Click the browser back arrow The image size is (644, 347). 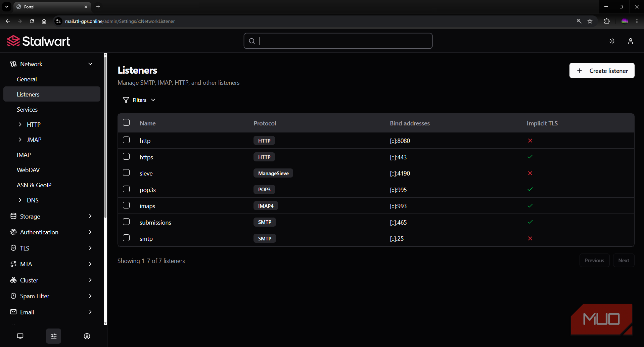(8, 21)
